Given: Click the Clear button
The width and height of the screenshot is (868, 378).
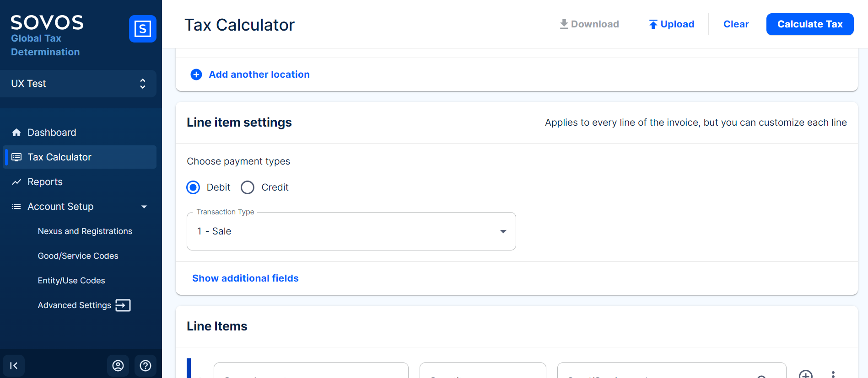Looking at the screenshot, I should pos(736,24).
